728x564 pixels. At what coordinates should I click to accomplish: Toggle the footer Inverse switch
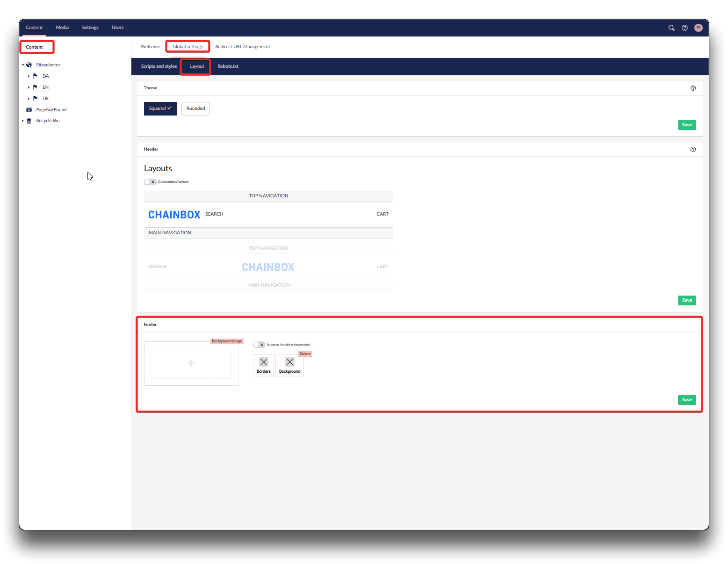coord(259,345)
